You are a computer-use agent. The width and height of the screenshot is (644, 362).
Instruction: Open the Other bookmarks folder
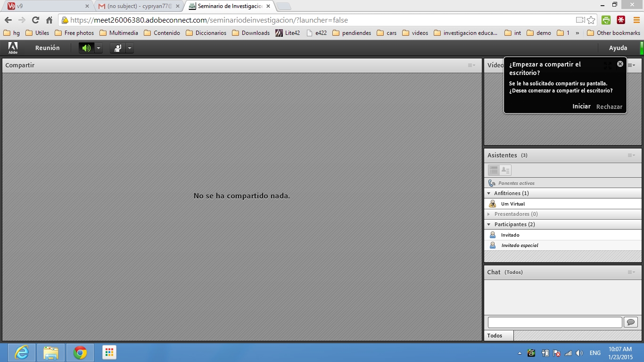coord(613,33)
